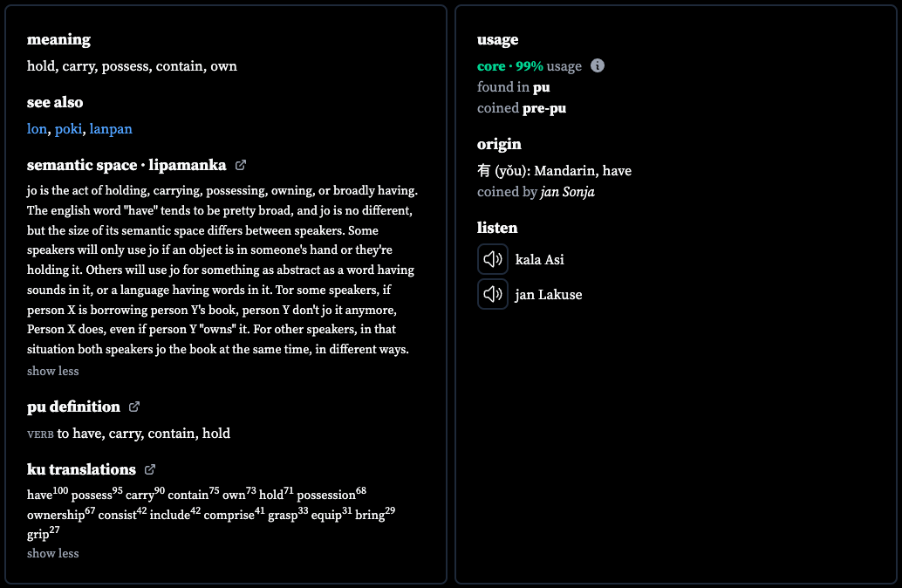Open pu definition external link icon
Viewport: 902px width, 588px height.
(x=134, y=407)
